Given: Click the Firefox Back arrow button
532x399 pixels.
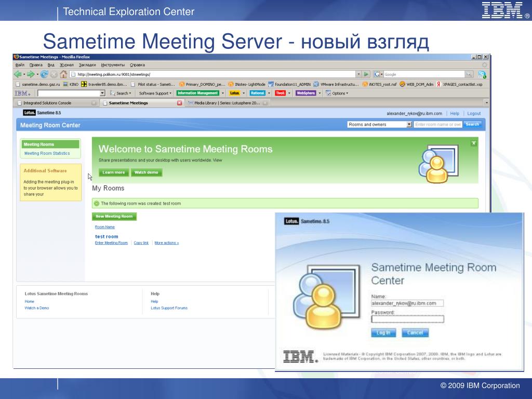Looking at the screenshot, I should tap(18, 74).
